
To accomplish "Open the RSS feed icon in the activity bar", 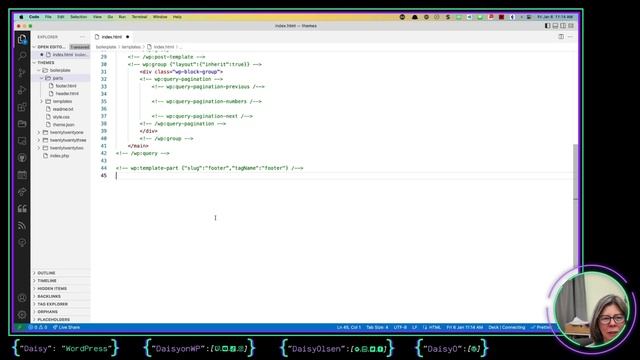I will tap(22, 225).
